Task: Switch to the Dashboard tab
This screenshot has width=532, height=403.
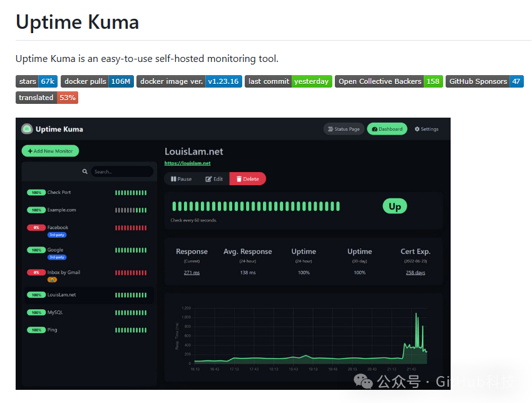Action: point(387,129)
